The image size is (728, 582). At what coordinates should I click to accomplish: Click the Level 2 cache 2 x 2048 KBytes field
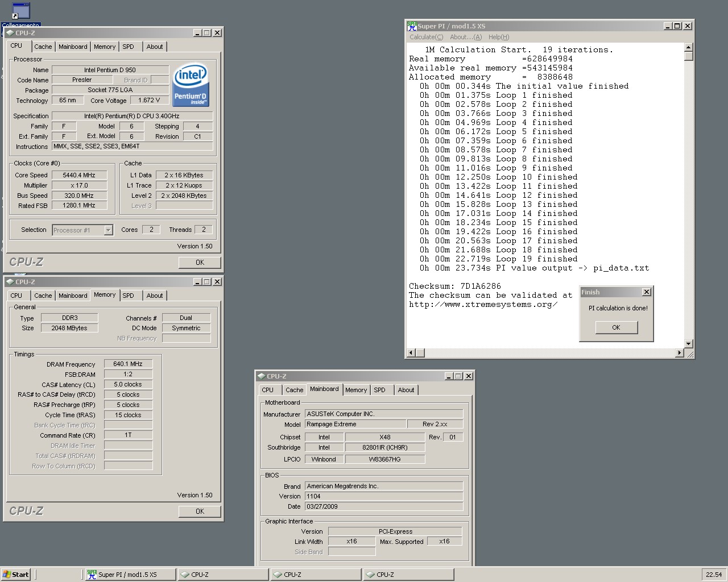(184, 196)
